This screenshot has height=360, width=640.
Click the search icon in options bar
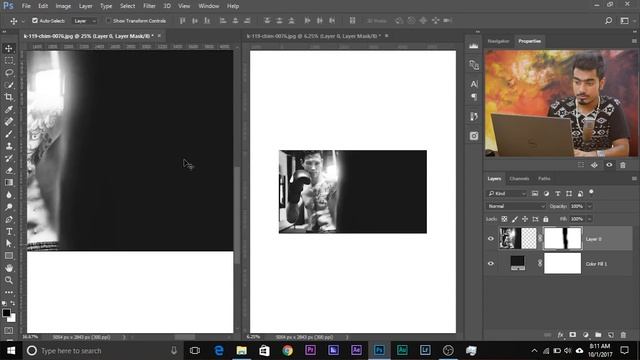point(608,20)
